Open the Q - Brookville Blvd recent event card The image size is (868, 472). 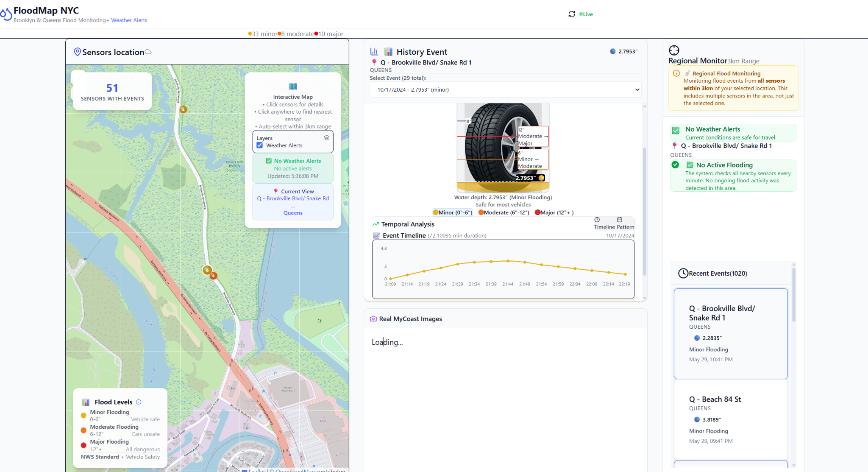coord(731,334)
